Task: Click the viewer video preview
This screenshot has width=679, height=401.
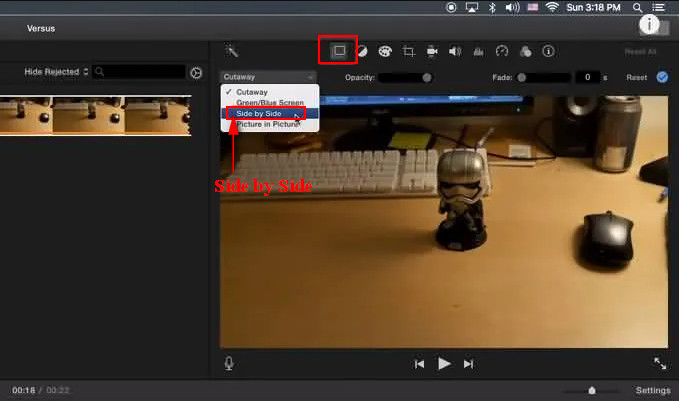Action: click(444, 221)
